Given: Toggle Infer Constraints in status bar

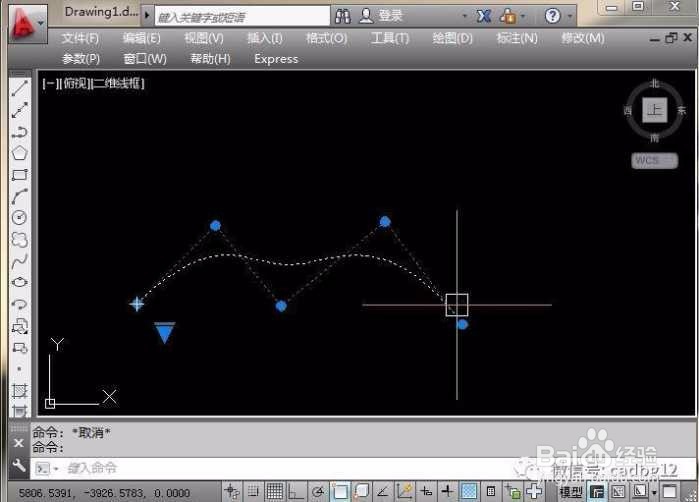Looking at the screenshot, I should pyautogui.click(x=232, y=492).
